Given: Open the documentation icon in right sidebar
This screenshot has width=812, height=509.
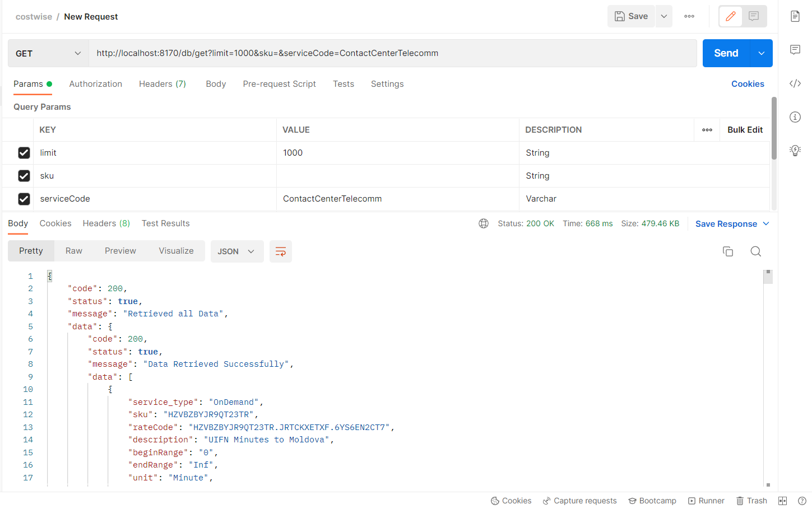Looking at the screenshot, I should [x=795, y=16].
